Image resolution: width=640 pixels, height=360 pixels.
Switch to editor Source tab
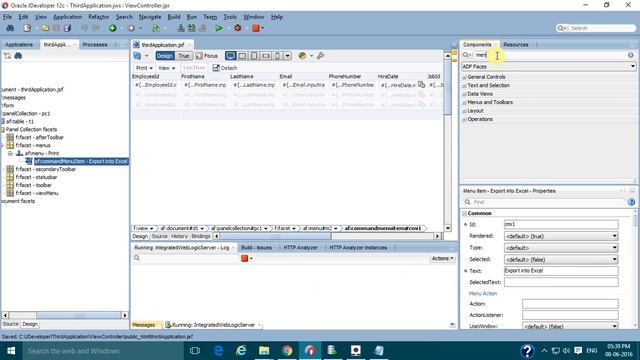pos(159,236)
